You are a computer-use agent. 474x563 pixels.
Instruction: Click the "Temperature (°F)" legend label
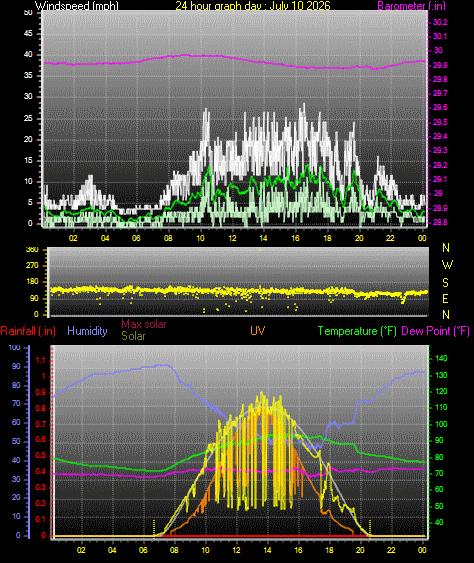[357, 331]
